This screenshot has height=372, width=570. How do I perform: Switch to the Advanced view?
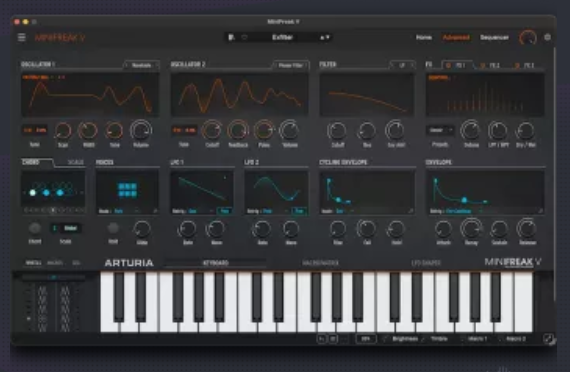456,37
